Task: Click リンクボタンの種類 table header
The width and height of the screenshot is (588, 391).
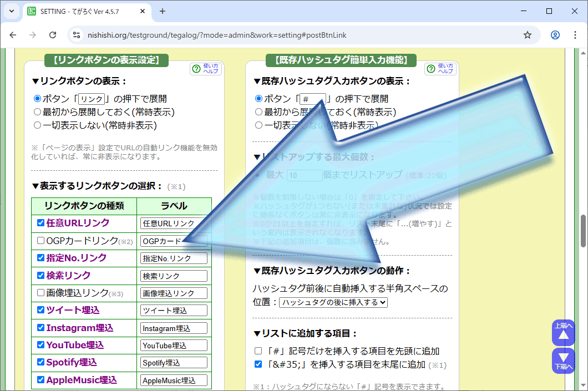Action: tap(84, 206)
